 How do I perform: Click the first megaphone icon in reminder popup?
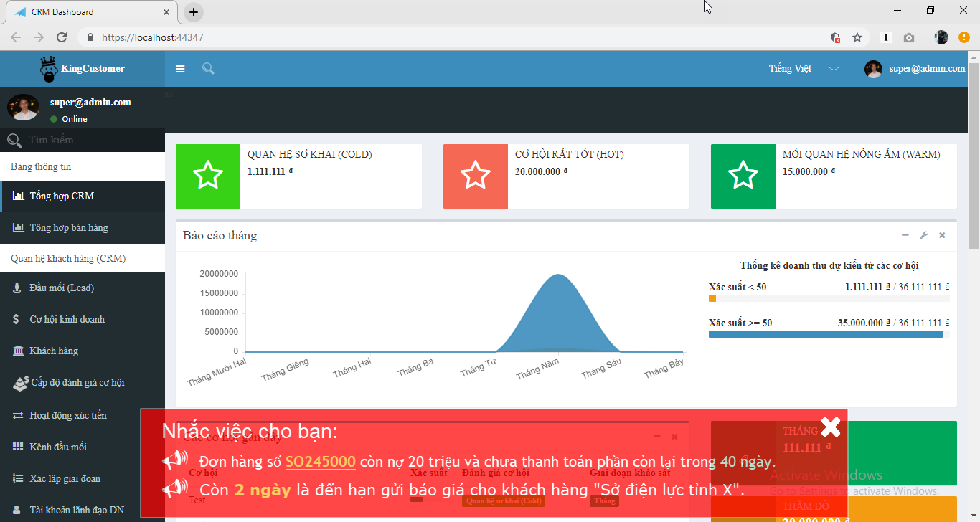[x=175, y=460]
